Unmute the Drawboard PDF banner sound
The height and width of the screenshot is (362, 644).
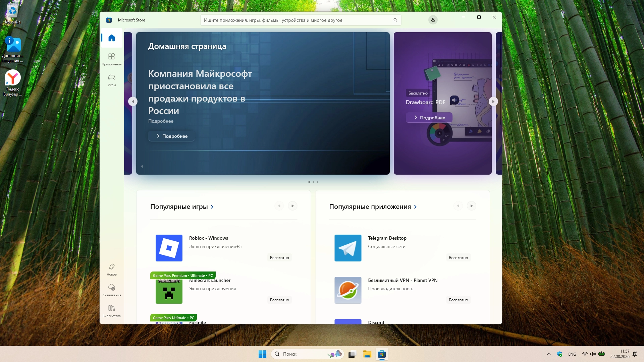click(454, 100)
